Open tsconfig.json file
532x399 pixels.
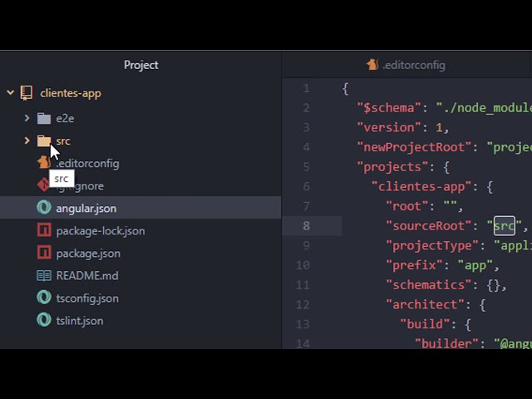point(87,298)
